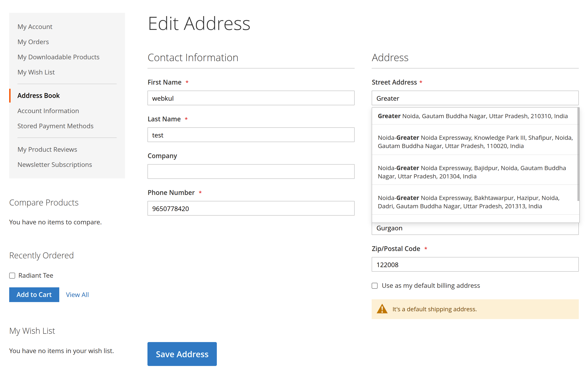Focus the Zip/Postal Code field
588x377 pixels.
click(475, 264)
